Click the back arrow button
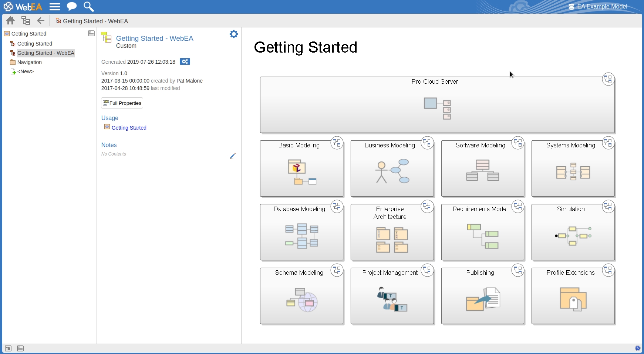The width and height of the screenshot is (644, 354). [x=41, y=21]
